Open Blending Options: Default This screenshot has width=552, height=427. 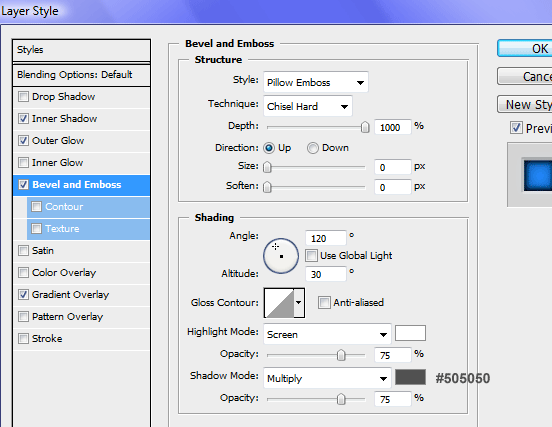pos(81,75)
